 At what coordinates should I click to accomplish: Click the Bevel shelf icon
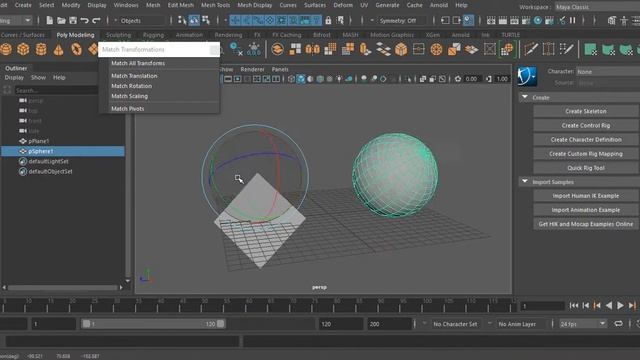[401, 49]
